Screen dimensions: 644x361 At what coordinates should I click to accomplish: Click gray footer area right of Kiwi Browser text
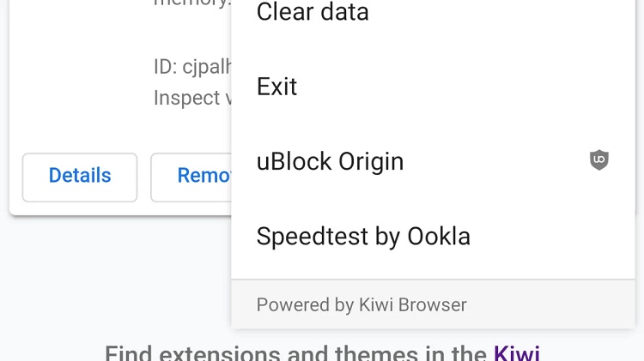coord(550,304)
